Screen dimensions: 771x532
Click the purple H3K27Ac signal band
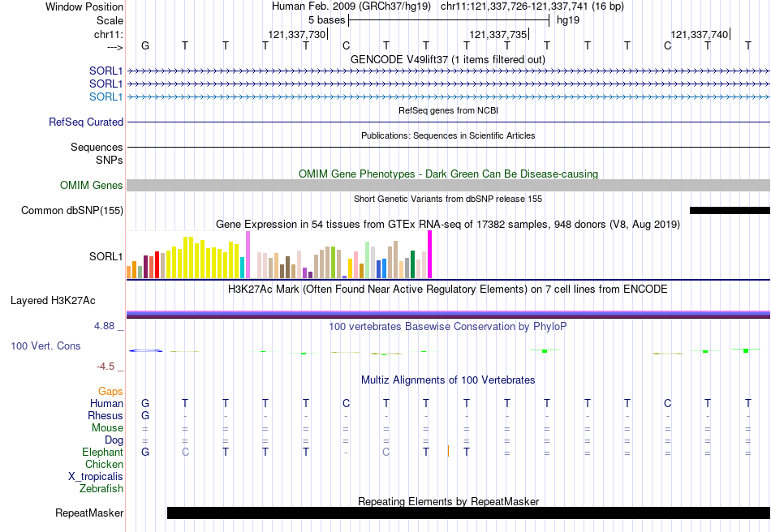pyautogui.click(x=448, y=315)
